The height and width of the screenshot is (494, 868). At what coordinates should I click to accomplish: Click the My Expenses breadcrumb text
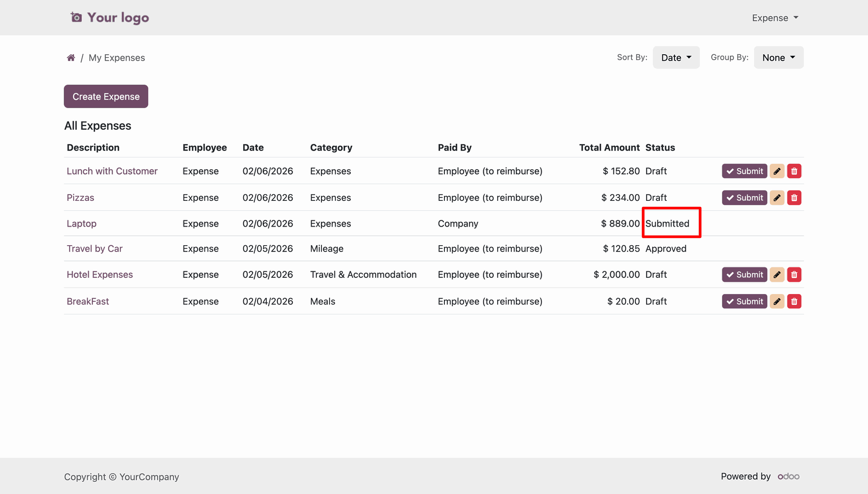117,57
